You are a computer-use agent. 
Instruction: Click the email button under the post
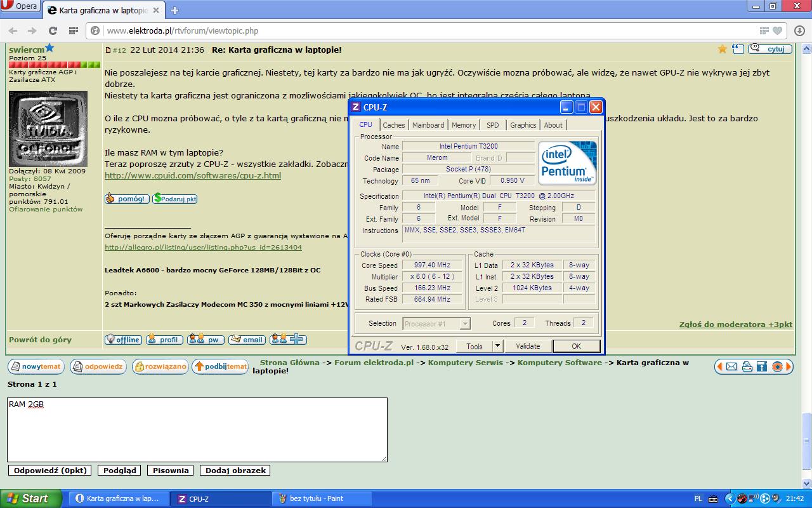pos(247,340)
